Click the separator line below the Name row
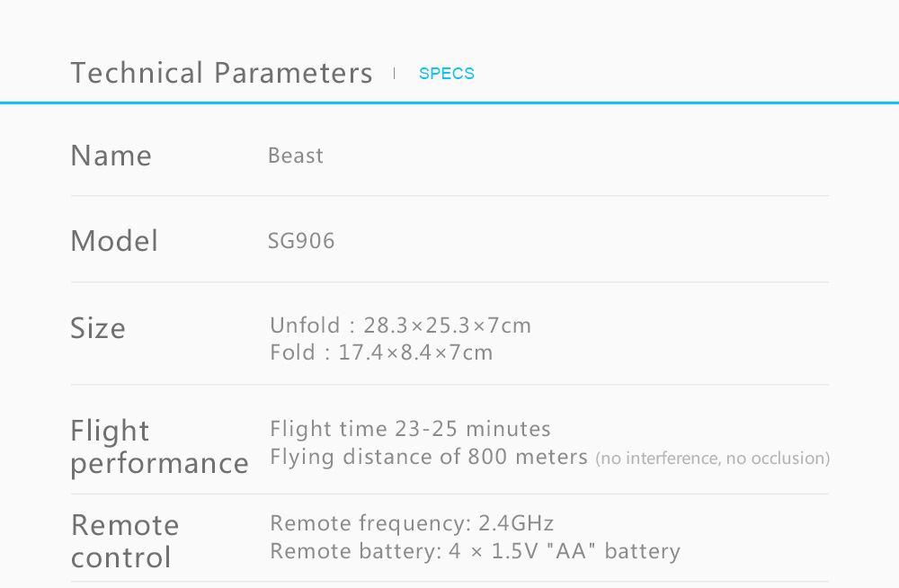The height and width of the screenshot is (588, 899). [449, 196]
